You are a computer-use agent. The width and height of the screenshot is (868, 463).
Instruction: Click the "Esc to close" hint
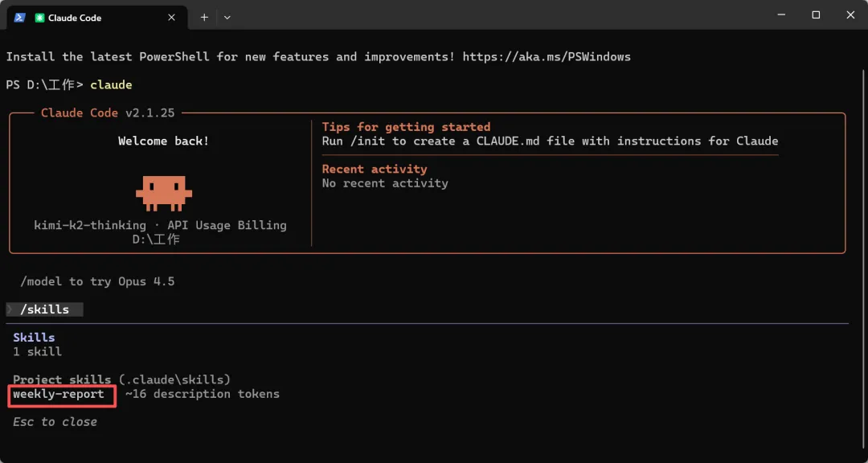(55, 422)
